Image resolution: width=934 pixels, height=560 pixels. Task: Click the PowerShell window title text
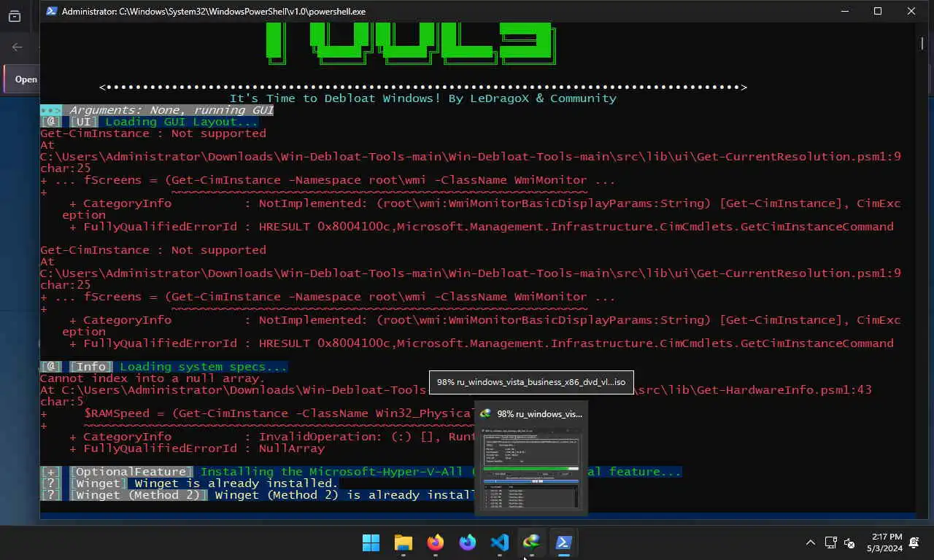pyautogui.click(x=214, y=11)
